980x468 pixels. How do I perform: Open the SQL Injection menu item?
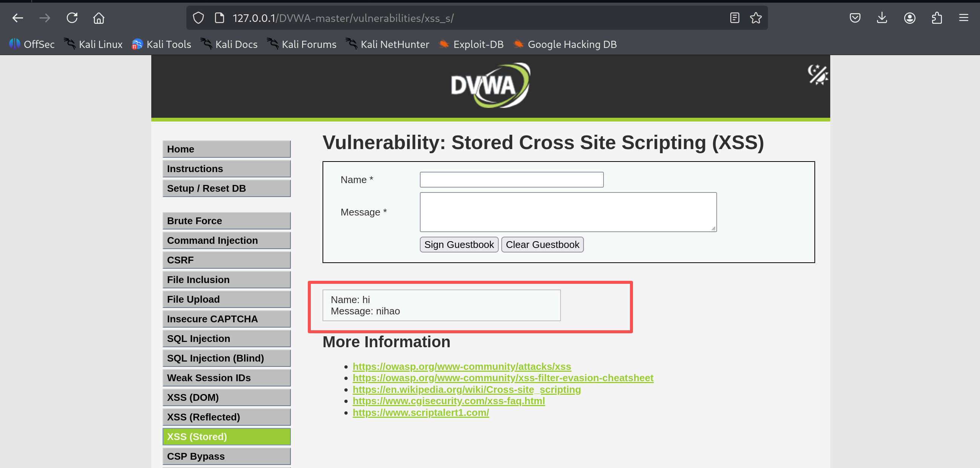226,339
